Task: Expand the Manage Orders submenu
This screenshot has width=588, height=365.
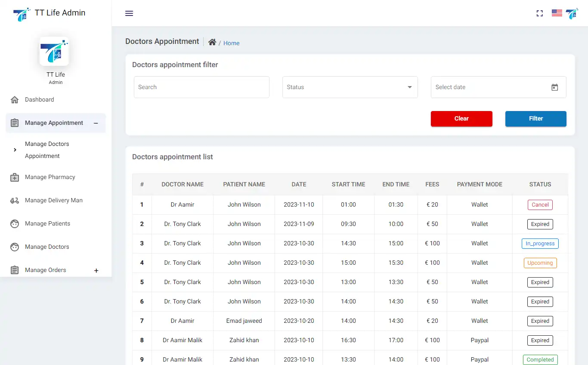Action: click(x=96, y=270)
